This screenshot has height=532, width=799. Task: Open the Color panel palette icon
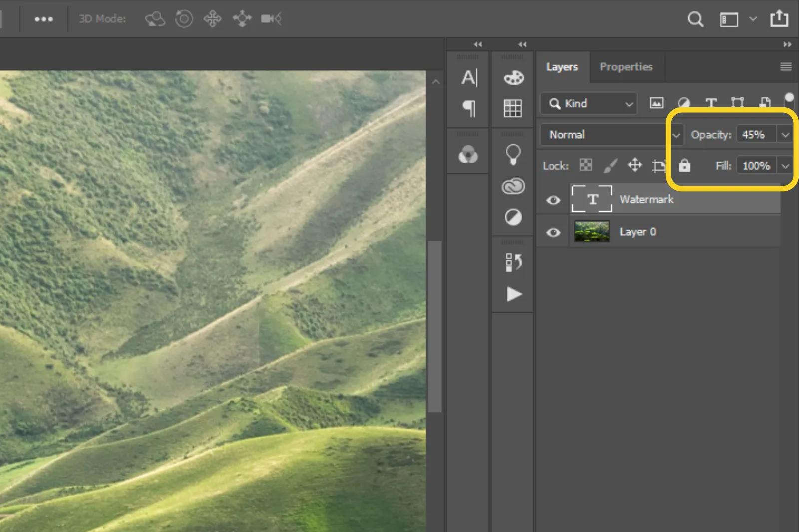513,78
